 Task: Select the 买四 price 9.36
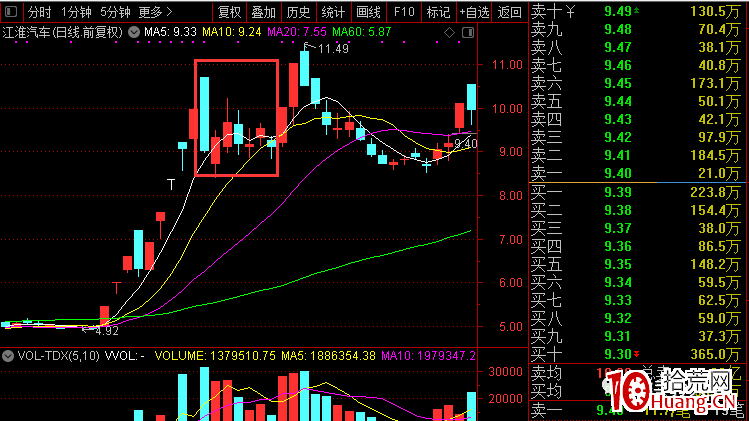click(x=618, y=247)
